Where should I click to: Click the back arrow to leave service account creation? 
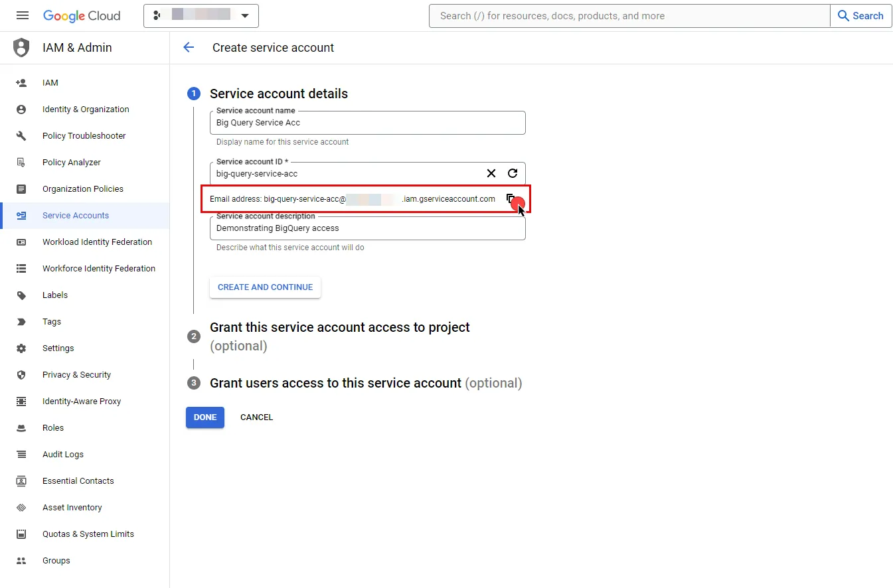pos(189,47)
